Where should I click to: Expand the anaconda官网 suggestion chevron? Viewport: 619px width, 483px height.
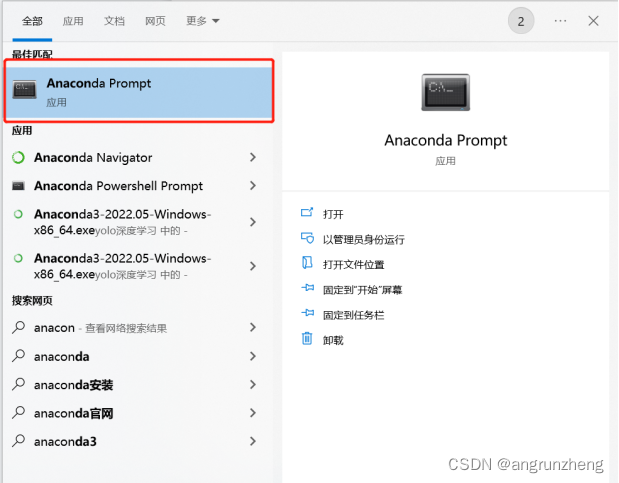tap(253, 413)
